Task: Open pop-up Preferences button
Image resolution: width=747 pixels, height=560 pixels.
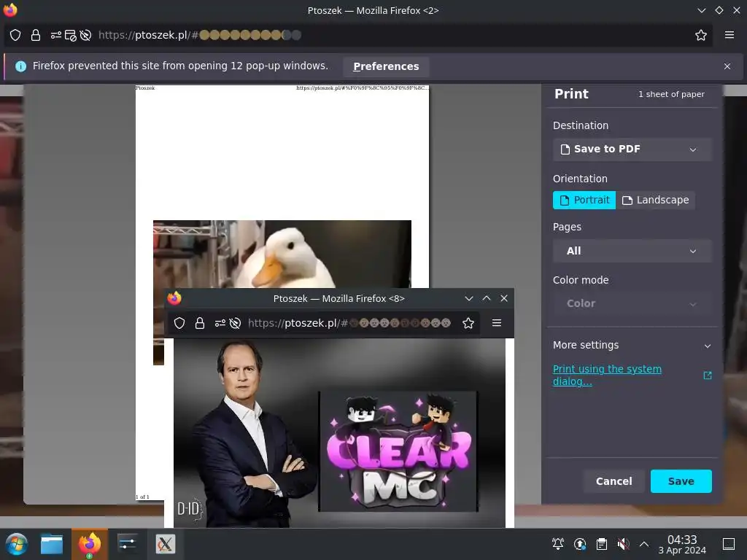Action: tap(386, 66)
